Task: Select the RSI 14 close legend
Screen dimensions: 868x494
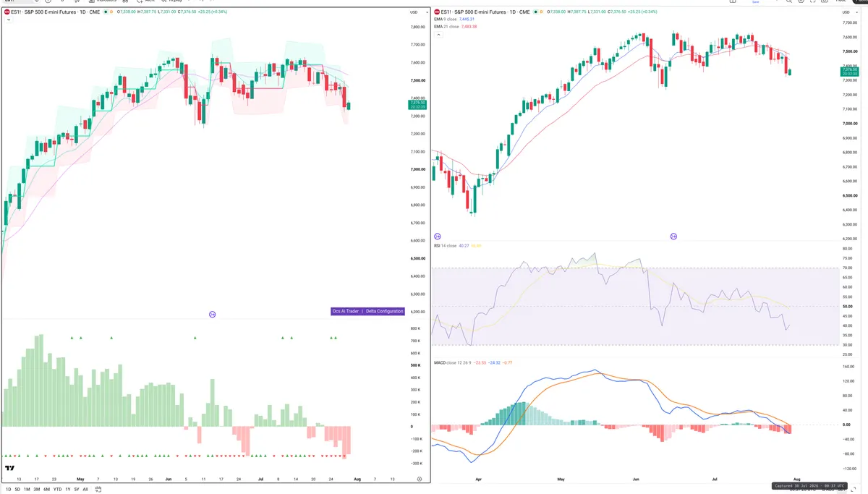Action: (x=445, y=246)
